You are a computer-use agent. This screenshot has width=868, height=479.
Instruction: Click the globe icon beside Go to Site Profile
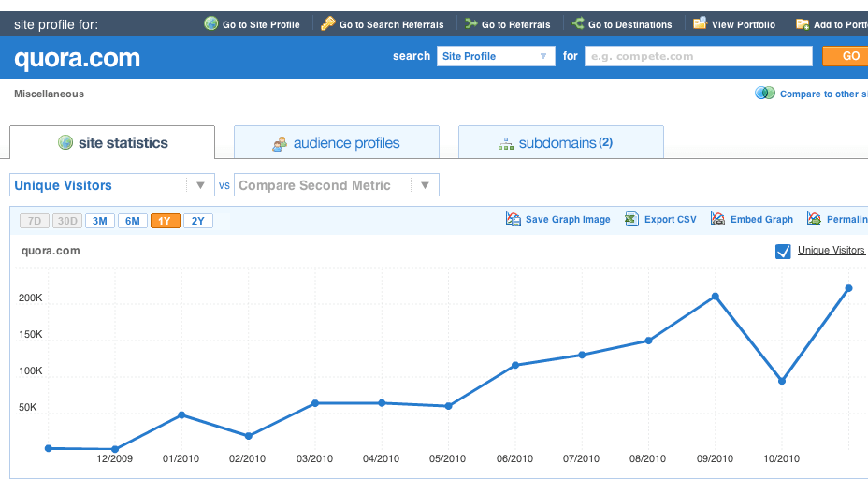(211, 23)
